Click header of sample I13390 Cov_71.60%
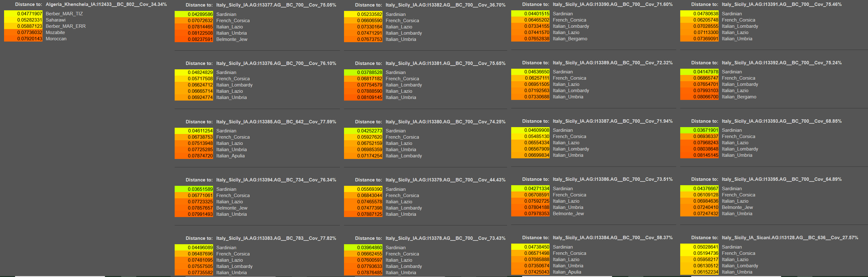The height and width of the screenshot is (277, 868). pyautogui.click(x=613, y=4)
